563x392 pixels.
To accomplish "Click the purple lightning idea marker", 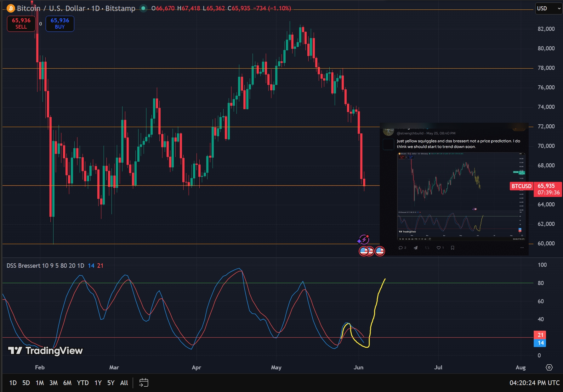I will point(363,240).
